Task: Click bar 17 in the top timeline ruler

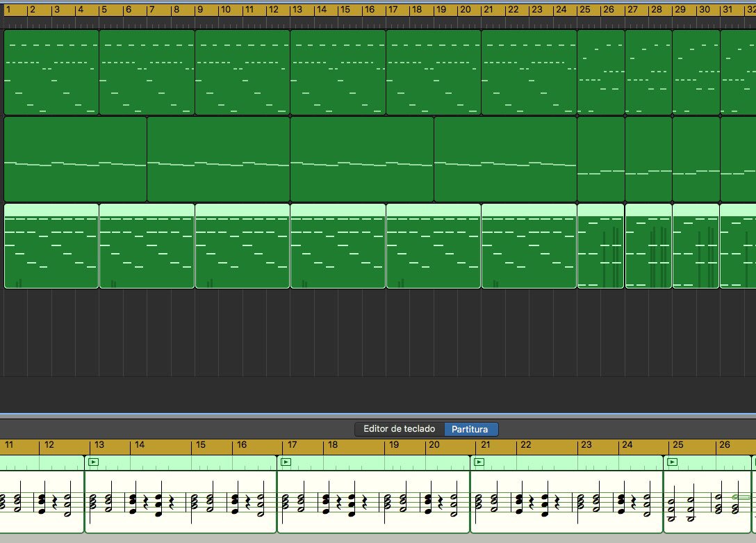Action: tap(393, 9)
